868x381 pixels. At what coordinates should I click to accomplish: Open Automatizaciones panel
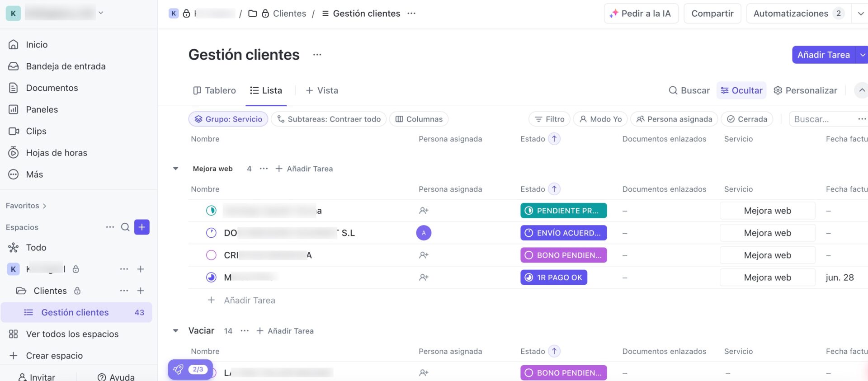[798, 14]
